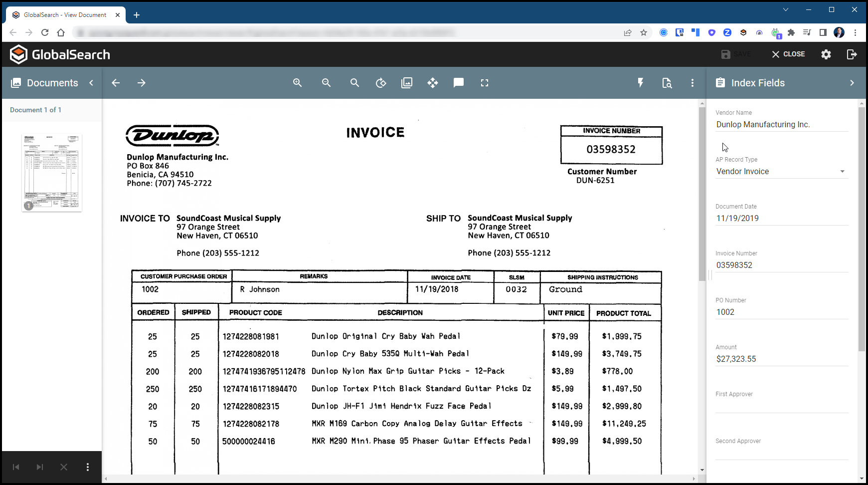Select the Zoom Out tool
Screen dimensions: 868x485
point(326,83)
